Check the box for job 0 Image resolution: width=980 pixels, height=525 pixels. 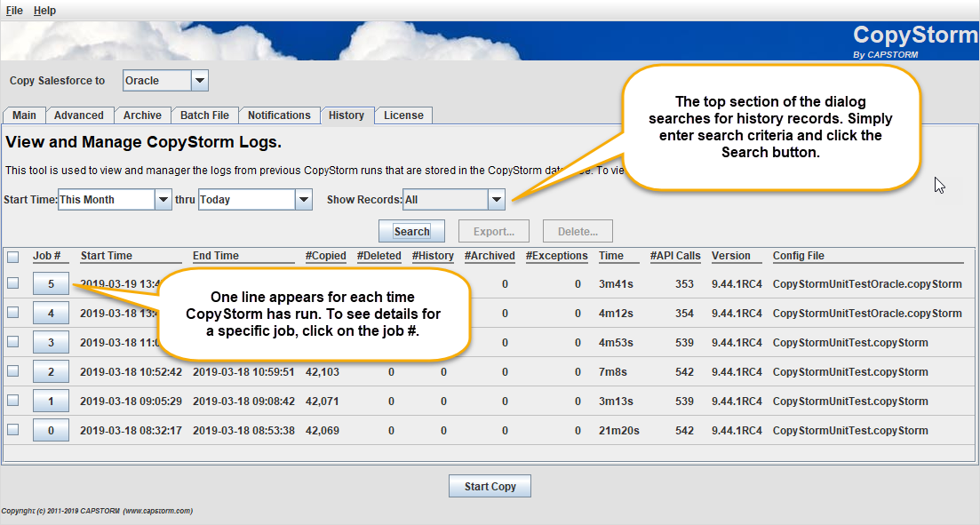pyautogui.click(x=13, y=430)
